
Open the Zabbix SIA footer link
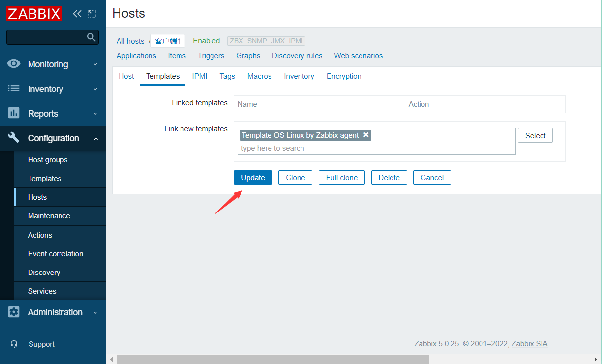point(530,344)
